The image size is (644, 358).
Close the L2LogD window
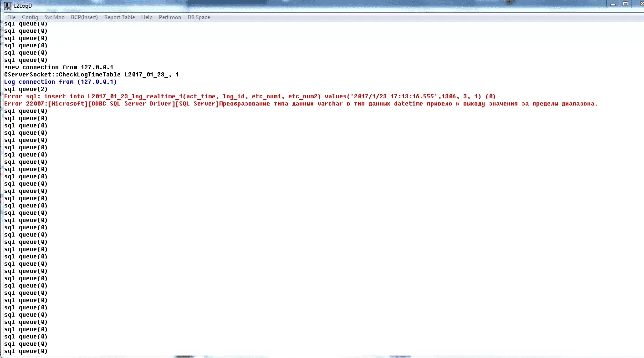pos(637,4)
